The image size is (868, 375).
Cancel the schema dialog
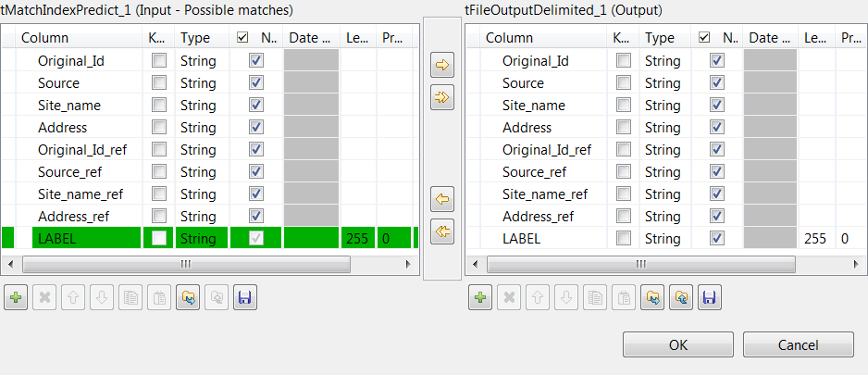(x=799, y=344)
